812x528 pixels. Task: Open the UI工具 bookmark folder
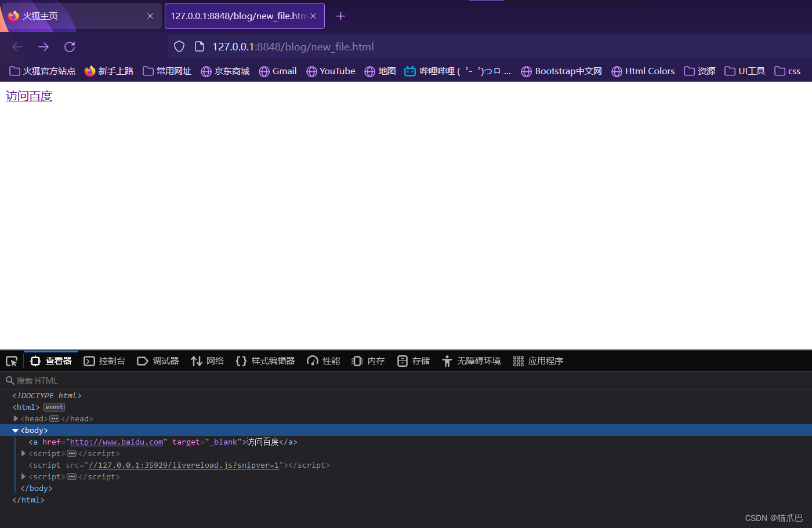click(x=745, y=71)
